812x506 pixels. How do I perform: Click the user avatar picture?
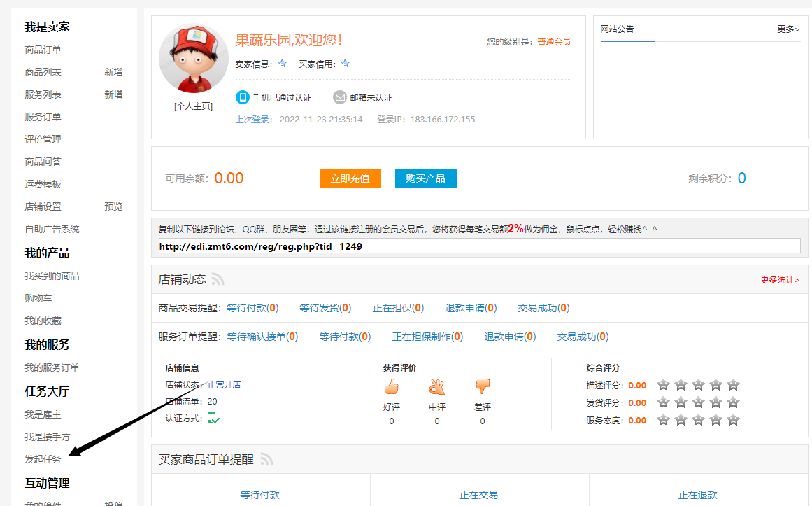193,59
